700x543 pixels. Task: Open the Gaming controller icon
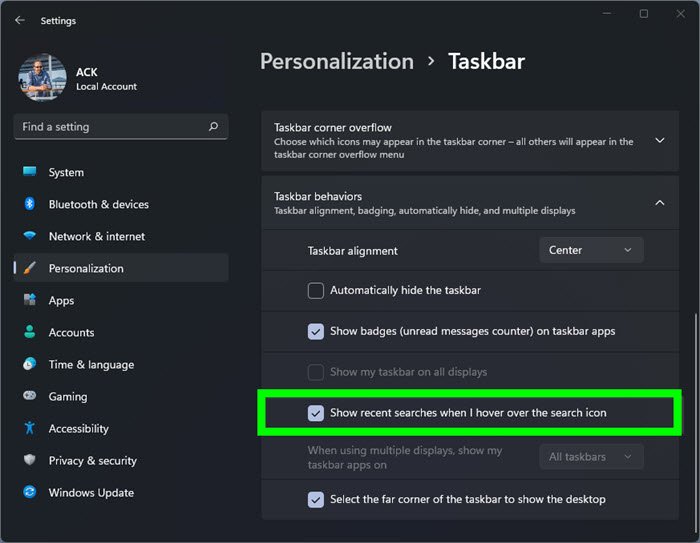click(30, 396)
